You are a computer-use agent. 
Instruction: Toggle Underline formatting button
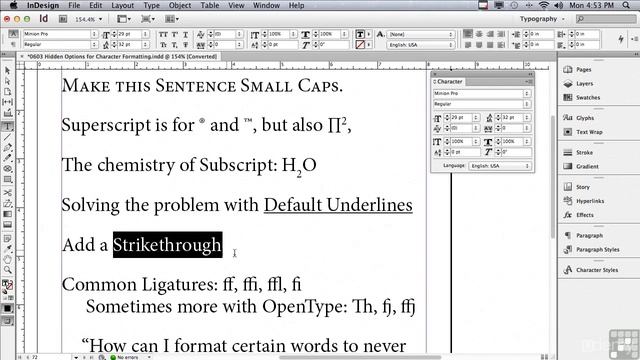coord(185,34)
